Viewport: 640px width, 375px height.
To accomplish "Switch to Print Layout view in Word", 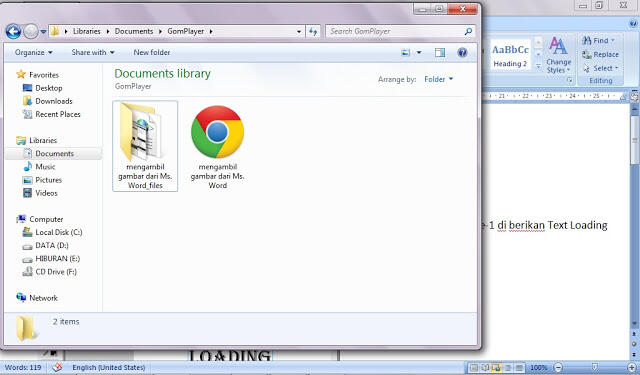I will (474, 368).
